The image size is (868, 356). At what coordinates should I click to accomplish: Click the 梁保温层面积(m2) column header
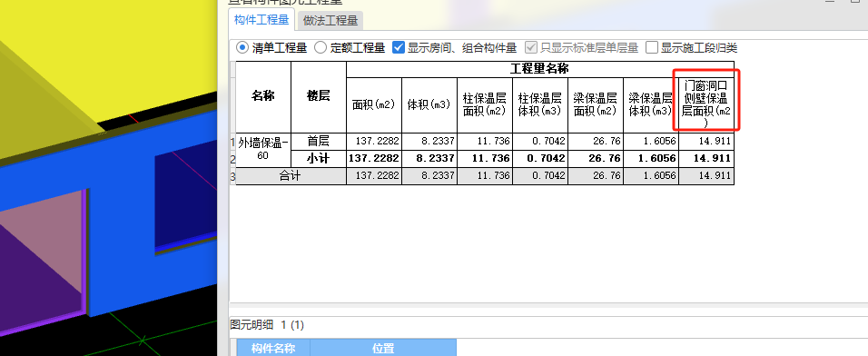[596, 105]
